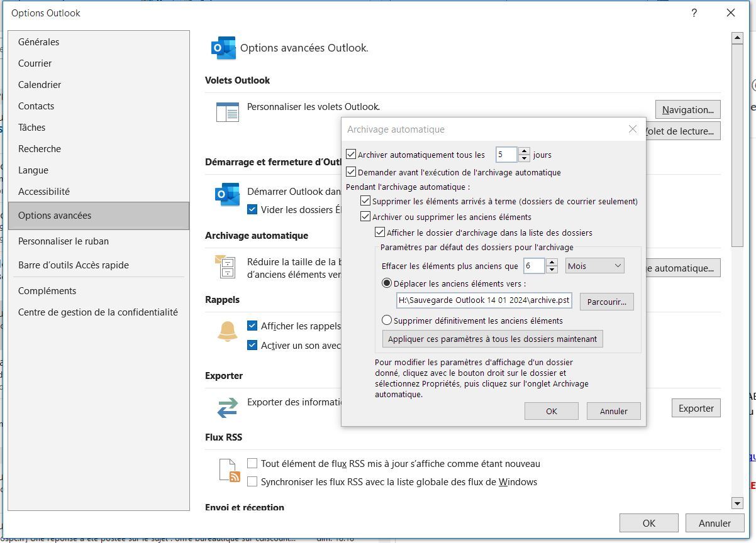This screenshot has width=756, height=543.
Task: Click the help question mark in Options Outlook
Action: point(694,13)
